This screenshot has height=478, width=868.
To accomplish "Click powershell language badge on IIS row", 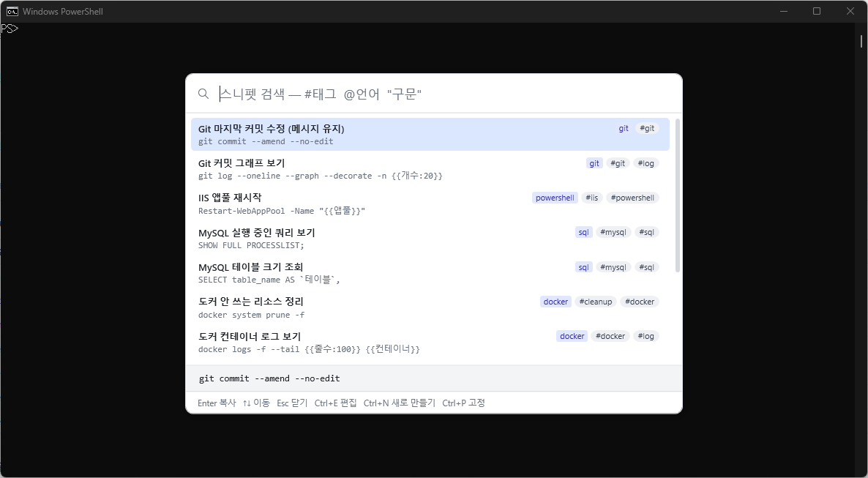I will 555,198.
